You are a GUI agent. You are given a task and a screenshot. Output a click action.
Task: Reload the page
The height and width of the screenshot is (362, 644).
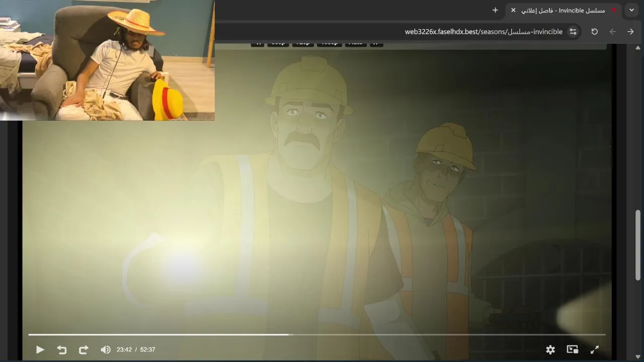point(594,31)
